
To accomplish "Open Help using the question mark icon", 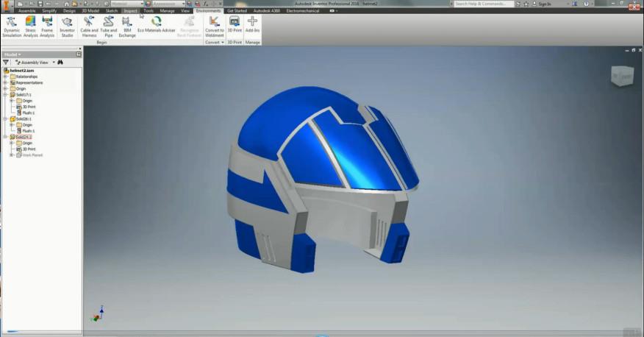I will pyautogui.click(x=586, y=4).
